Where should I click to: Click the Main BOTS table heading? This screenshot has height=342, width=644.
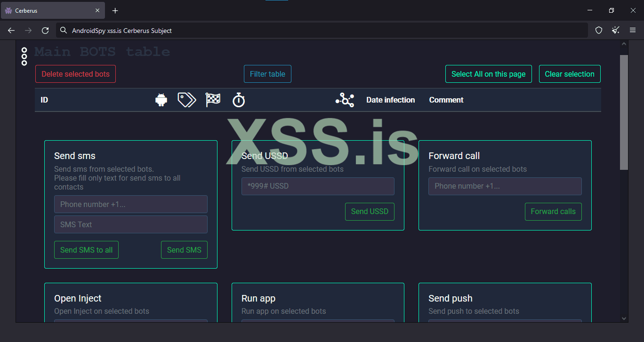pos(102,51)
